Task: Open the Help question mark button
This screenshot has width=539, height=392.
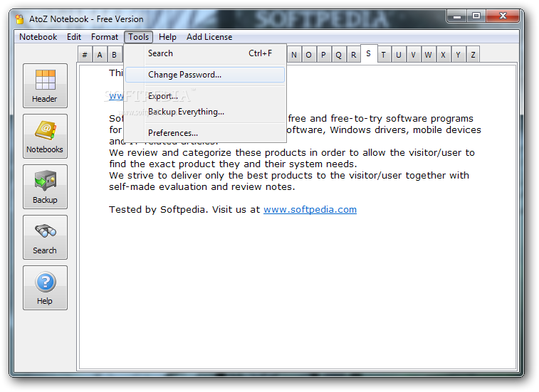Action: click(45, 287)
